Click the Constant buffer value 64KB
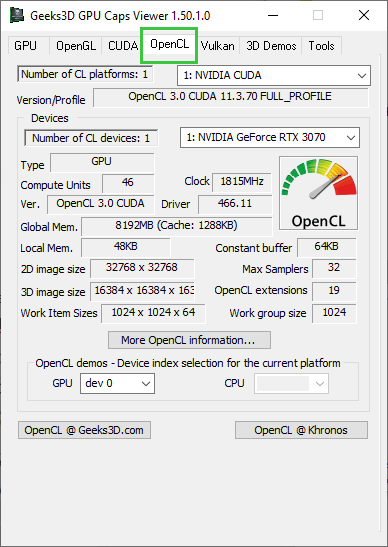The height and width of the screenshot is (547, 388). point(327,248)
